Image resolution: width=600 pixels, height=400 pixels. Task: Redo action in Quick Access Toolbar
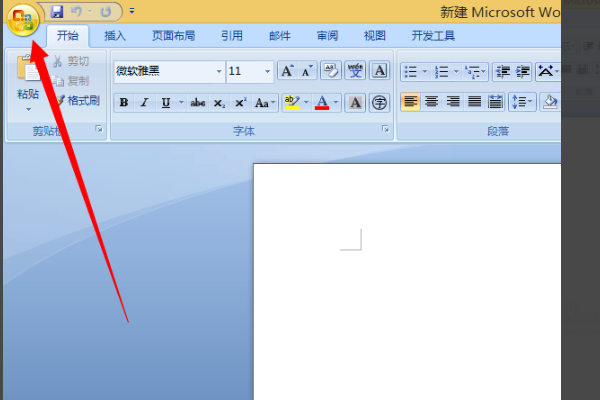click(x=106, y=11)
